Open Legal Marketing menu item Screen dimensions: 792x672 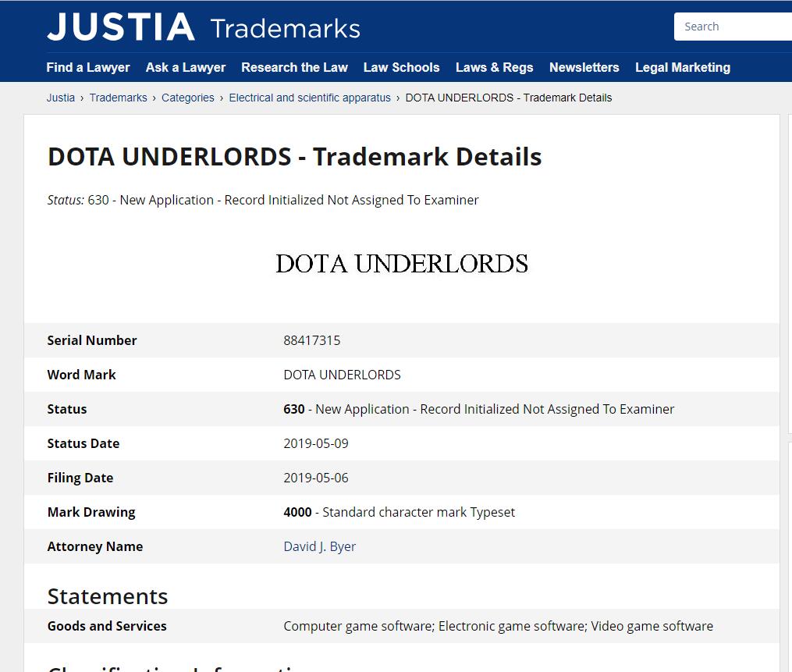click(x=683, y=67)
